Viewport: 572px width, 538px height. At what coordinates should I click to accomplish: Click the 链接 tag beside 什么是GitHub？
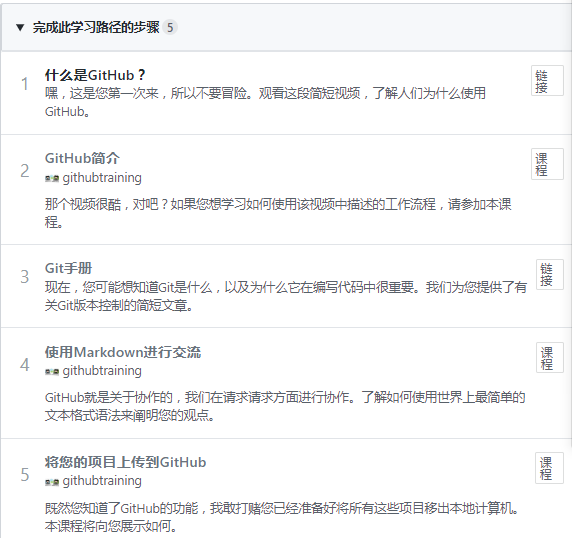tap(547, 81)
